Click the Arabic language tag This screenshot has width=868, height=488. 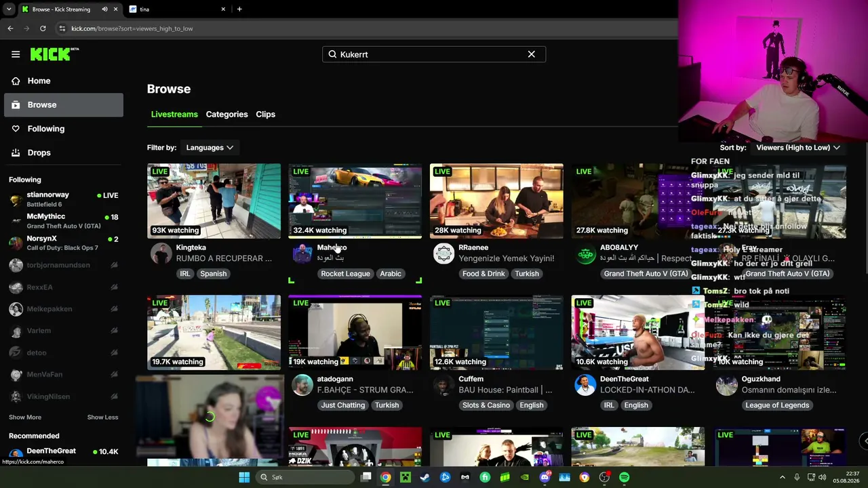(391, 274)
